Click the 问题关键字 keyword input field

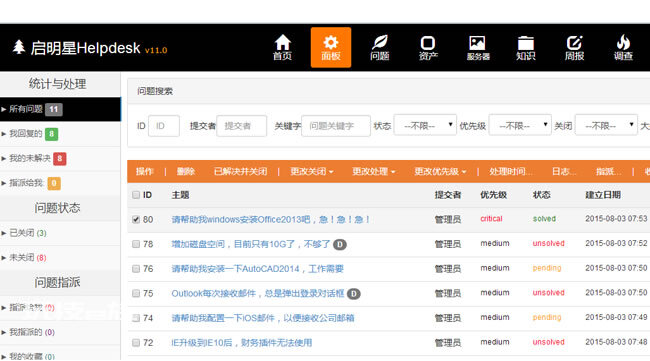coord(336,126)
